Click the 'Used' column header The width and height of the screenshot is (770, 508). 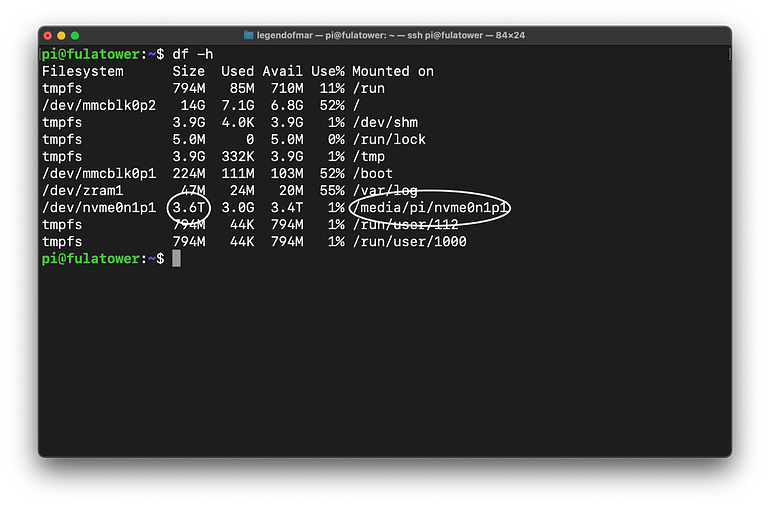238,71
